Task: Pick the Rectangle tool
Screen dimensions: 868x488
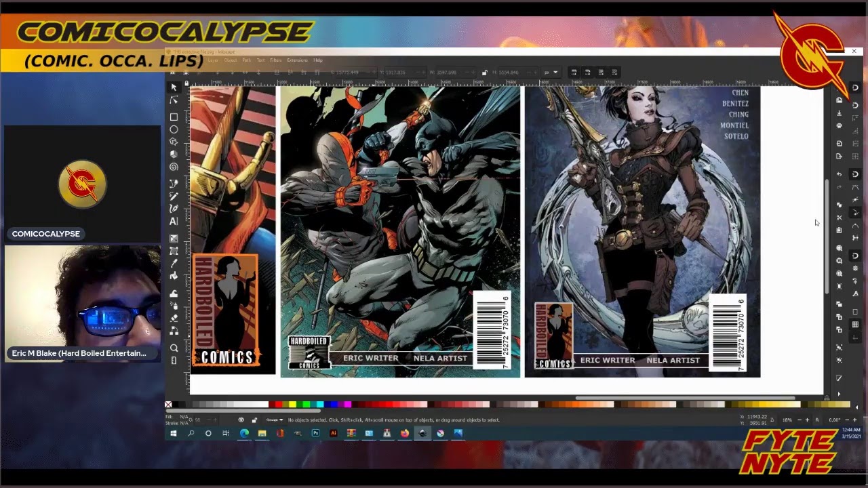Action: 174,117
